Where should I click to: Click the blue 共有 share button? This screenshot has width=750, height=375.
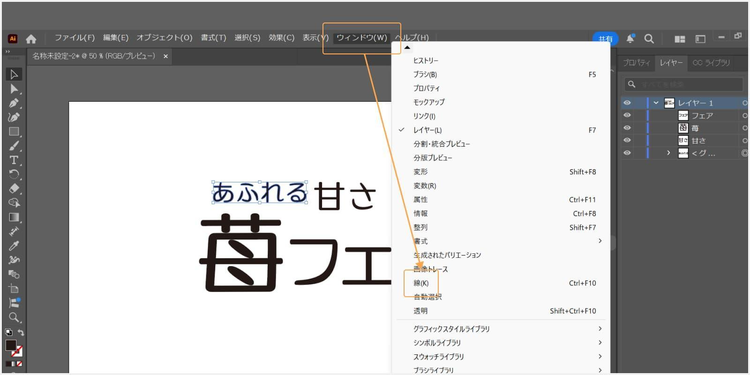pyautogui.click(x=605, y=39)
